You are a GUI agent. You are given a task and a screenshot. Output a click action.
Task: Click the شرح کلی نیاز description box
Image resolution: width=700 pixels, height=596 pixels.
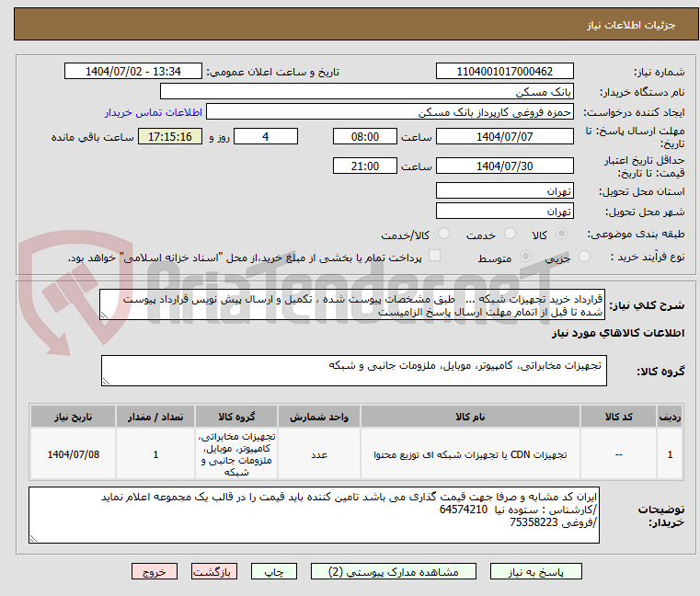351,304
